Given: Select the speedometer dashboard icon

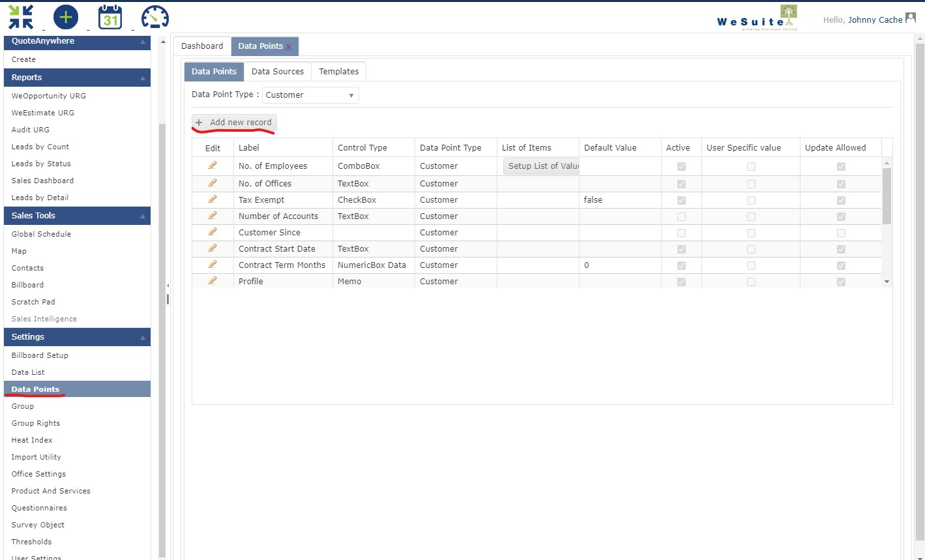Looking at the screenshot, I should pyautogui.click(x=154, y=17).
